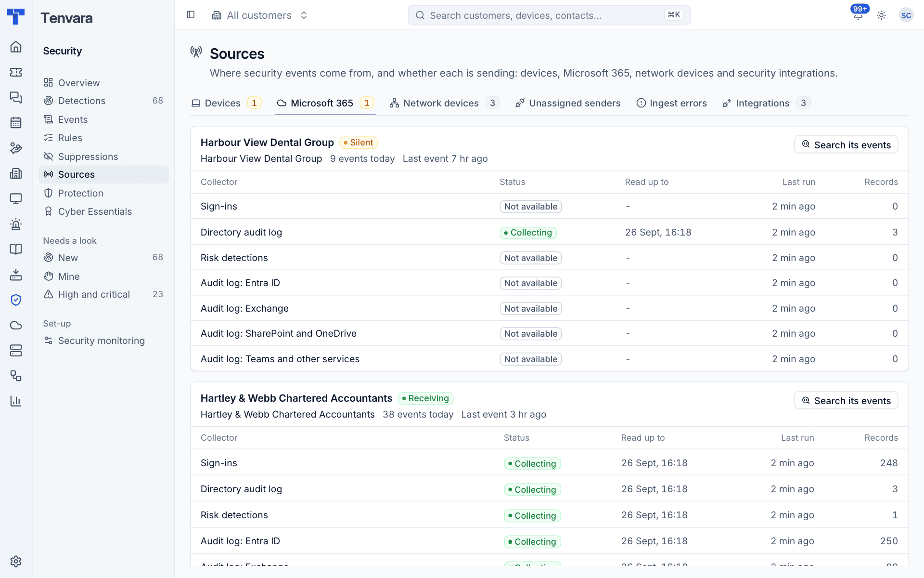Toggle the light/dark theme sun icon
The width and height of the screenshot is (924, 578).
pos(881,15)
